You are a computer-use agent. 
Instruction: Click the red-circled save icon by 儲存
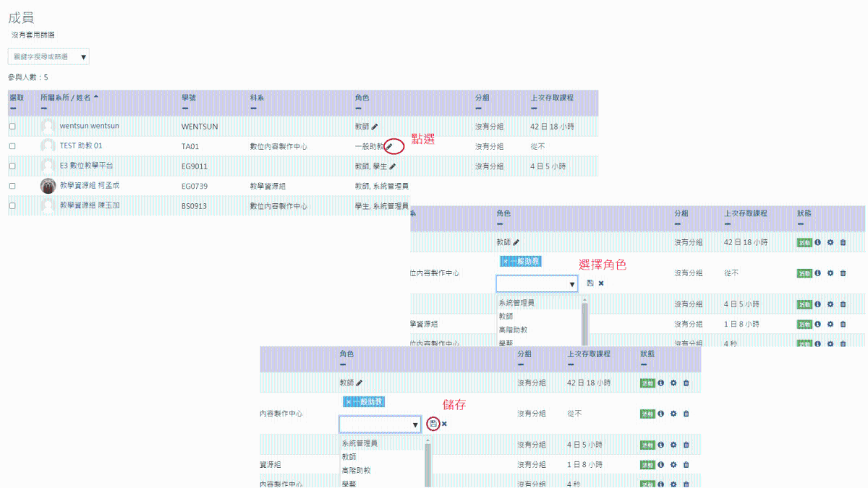click(433, 423)
